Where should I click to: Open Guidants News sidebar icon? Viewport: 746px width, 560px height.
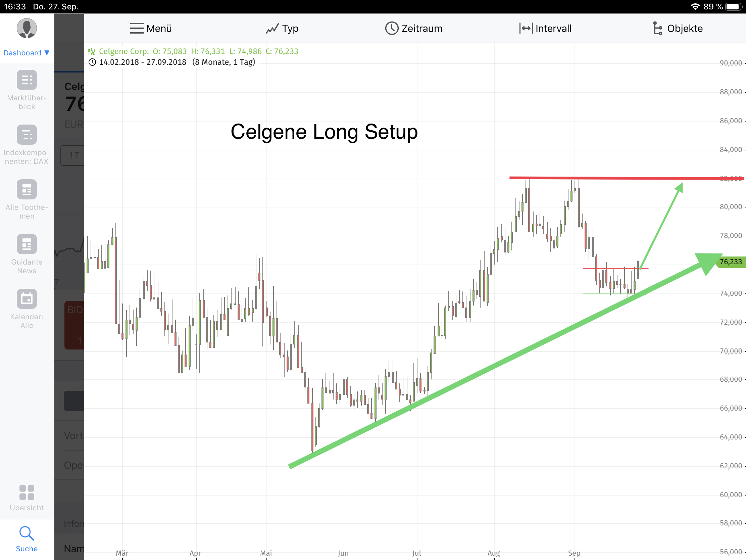pyautogui.click(x=27, y=244)
